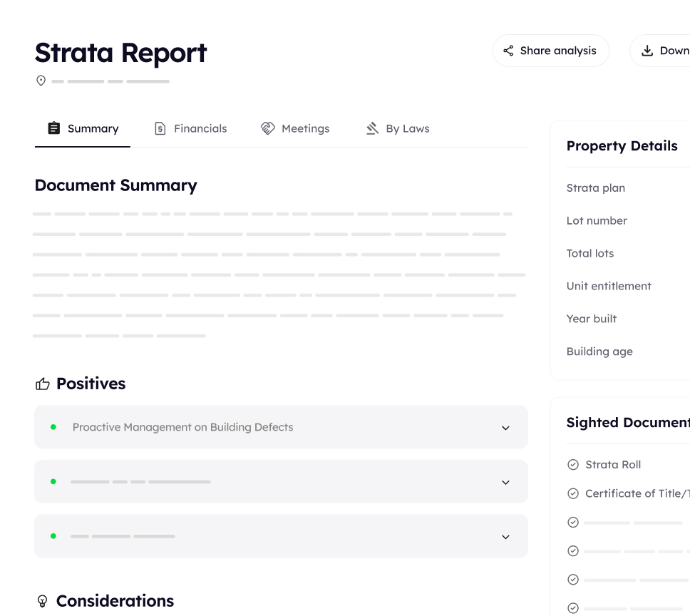The width and height of the screenshot is (690, 616).
Task: Click the Strata Report title
Action: click(x=121, y=53)
